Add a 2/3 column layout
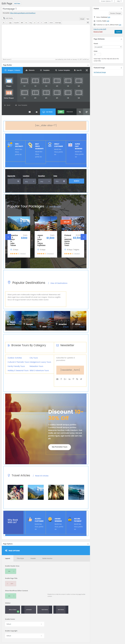Image resolution: width=125 pixels, height=644 pixels. pyautogui.click(x=57, y=81)
